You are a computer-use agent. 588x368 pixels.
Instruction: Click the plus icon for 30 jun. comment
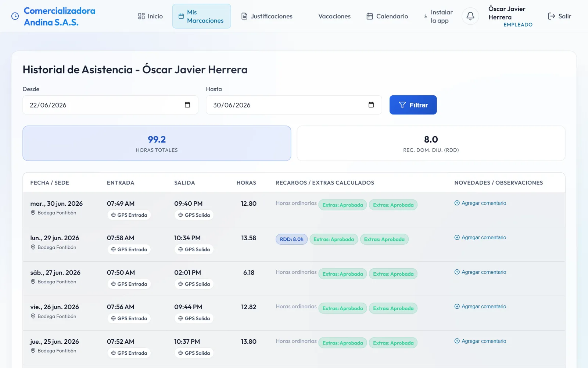click(457, 203)
